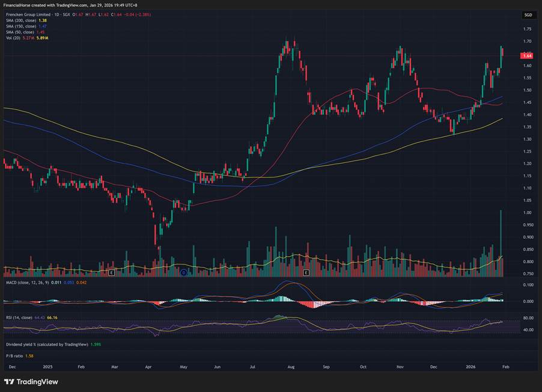Click the earnings 'E' marker near August
This screenshot has height=392, width=542.
pyautogui.click(x=306, y=272)
